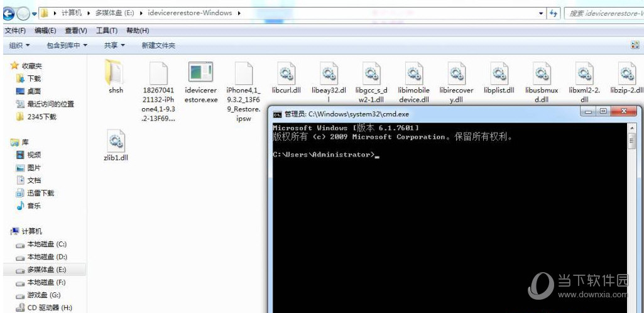Image resolution: width=644 pixels, height=313 pixels.
Task: Click the 多媒体盘 (E:) breadcrumb segment
Action: click(x=115, y=13)
